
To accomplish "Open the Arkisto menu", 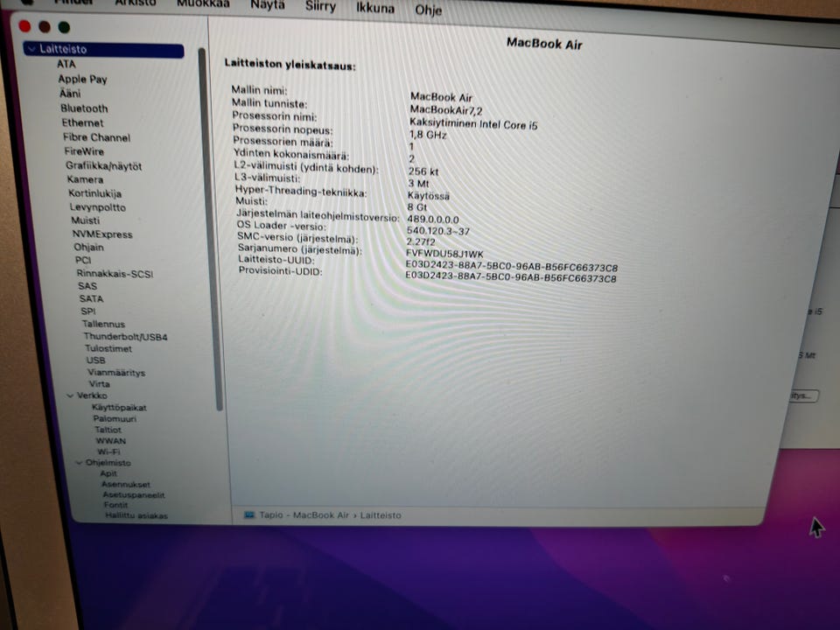I will 135,3.
